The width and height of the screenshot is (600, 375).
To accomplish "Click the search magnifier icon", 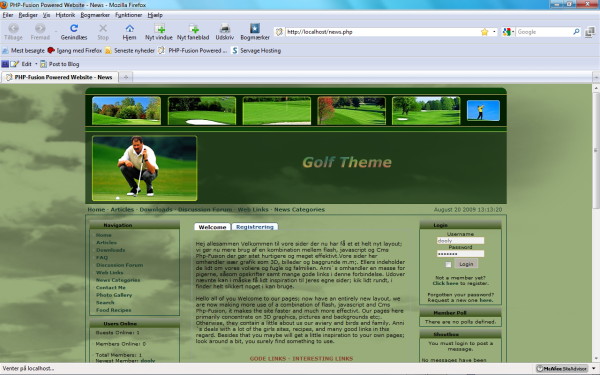I will [576, 32].
